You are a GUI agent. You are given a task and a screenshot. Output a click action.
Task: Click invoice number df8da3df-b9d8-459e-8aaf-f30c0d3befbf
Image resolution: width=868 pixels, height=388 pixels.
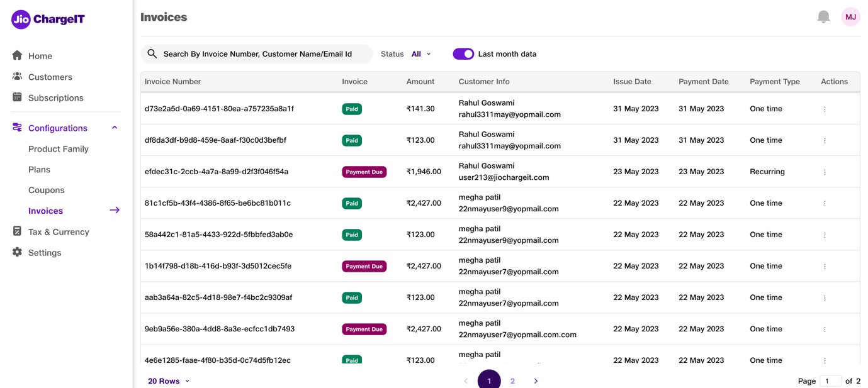(x=215, y=140)
